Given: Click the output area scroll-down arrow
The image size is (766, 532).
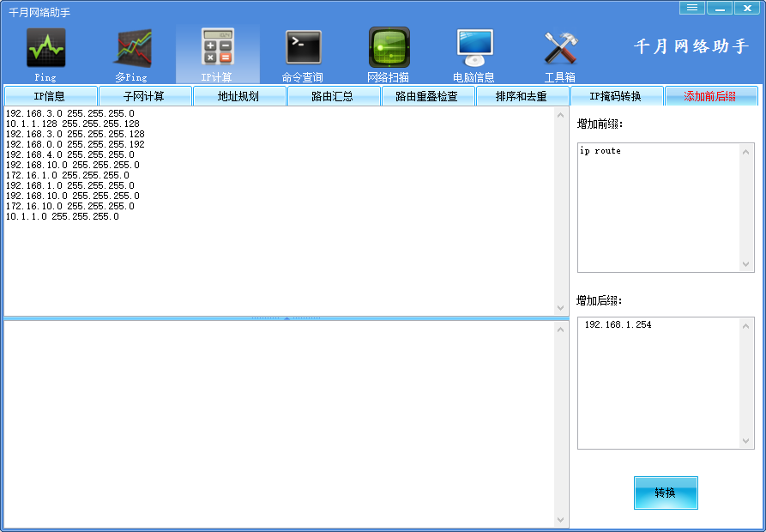Looking at the screenshot, I should 560,520.
